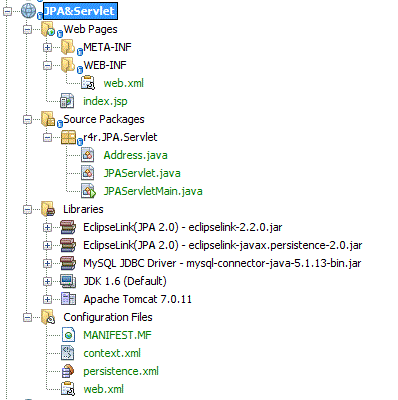
Task: Select the JPAServletMain.java file name
Action: [153, 191]
